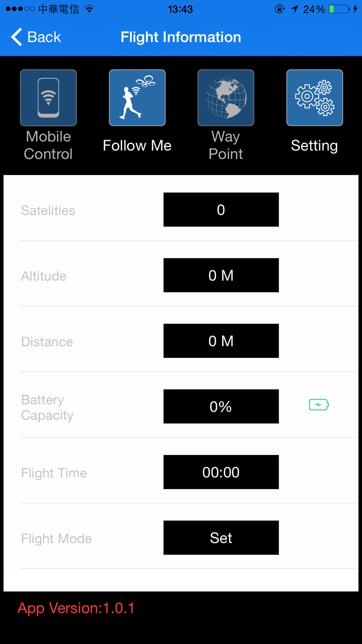Tap the Battery Capacity 0% value
The image size is (362, 644).
[221, 406]
